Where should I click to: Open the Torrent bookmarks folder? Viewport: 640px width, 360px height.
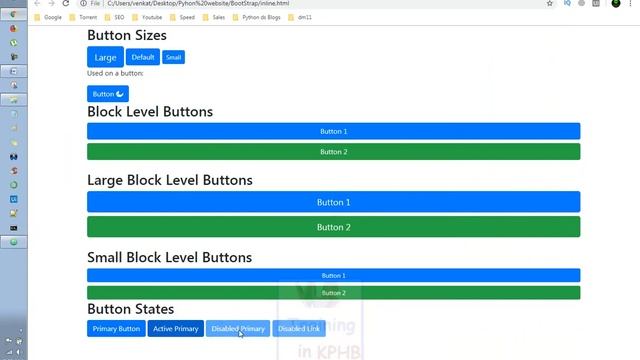pyautogui.click(x=83, y=17)
